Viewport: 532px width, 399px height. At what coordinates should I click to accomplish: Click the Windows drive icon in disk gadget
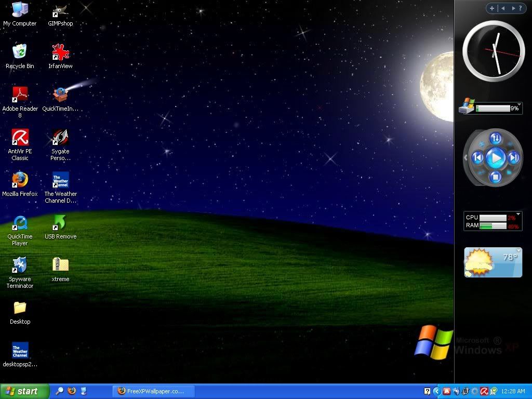coord(467,105)
